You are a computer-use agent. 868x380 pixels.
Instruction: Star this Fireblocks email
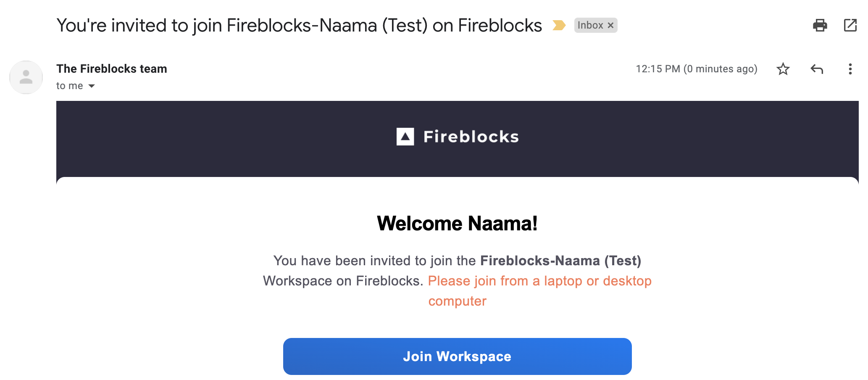click(783, 69)
